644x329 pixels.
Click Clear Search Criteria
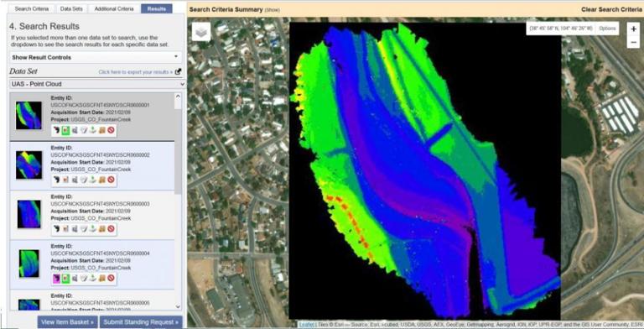611,9
